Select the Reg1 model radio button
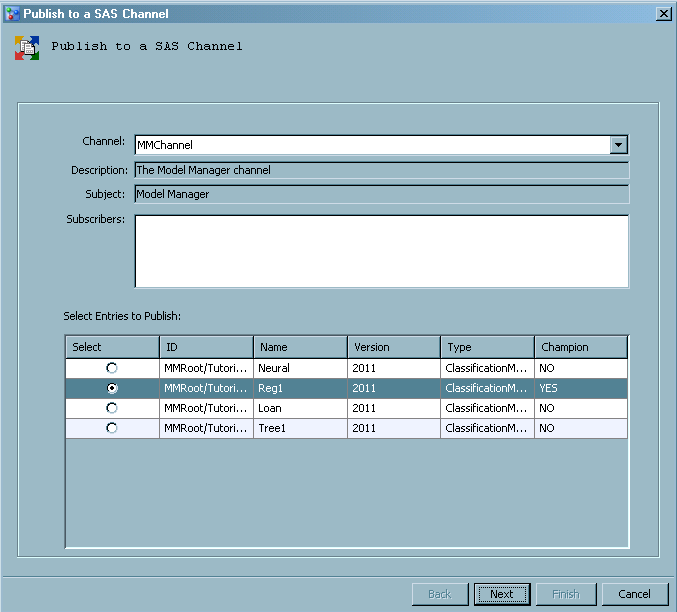The width and height of the screenshot is (677, 612). point(111,388)
